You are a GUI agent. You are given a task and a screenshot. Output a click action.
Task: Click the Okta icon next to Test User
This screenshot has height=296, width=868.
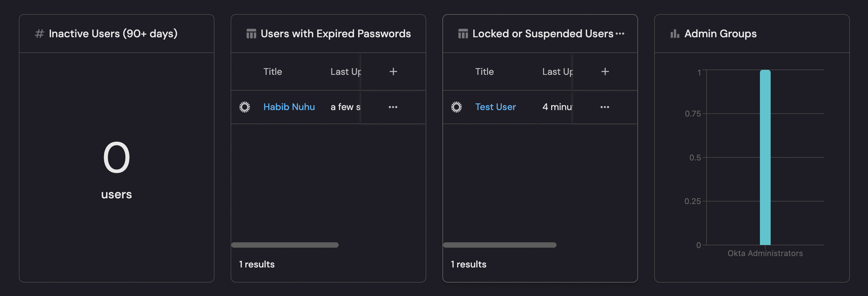[456, 107]
